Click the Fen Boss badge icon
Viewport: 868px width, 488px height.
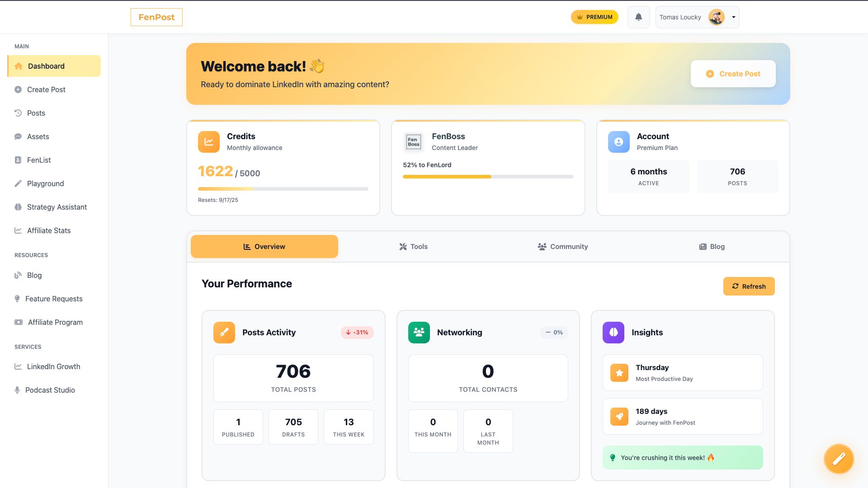[413, 142]
